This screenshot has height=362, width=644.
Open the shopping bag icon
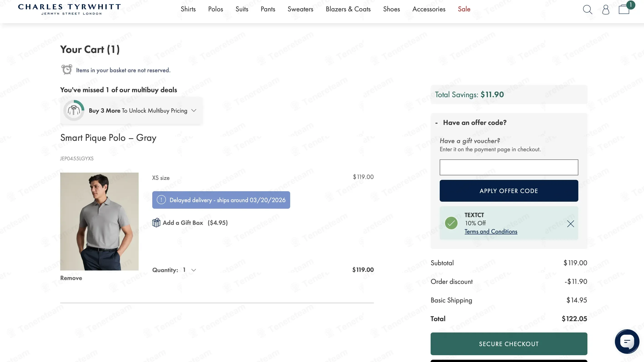click(x=624, y=10)
